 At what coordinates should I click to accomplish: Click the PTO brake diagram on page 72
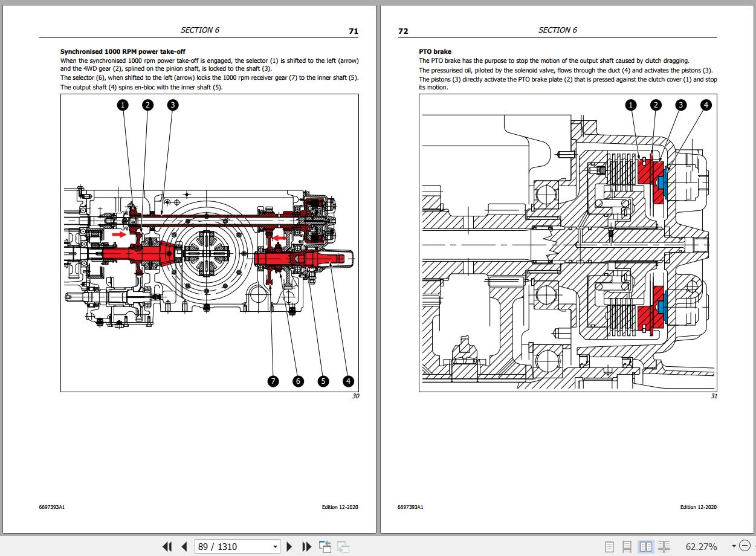point(567,243)
